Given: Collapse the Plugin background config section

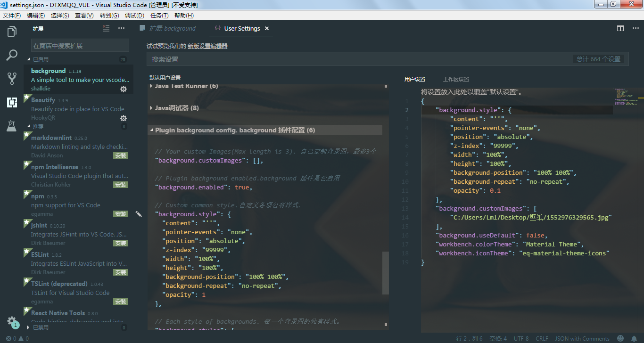Looking at the screenshot, I should pyautogui.click(x=153, y=130).
